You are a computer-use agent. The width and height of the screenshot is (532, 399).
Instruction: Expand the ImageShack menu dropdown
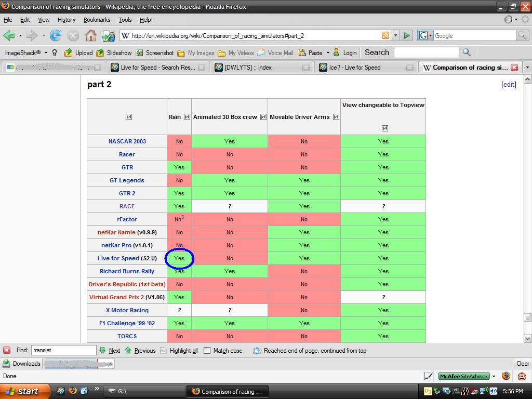pos(46,52)
